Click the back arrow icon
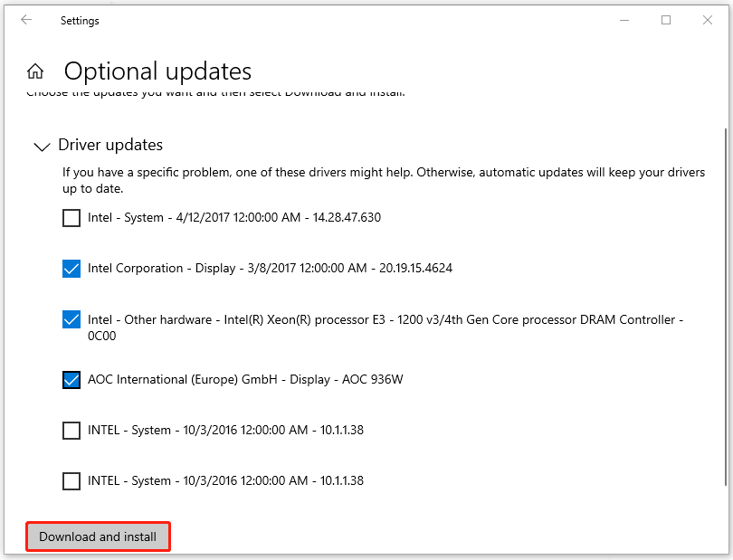Image resolution: width=733 pixels, height=560 pixels. pos(26,20)
